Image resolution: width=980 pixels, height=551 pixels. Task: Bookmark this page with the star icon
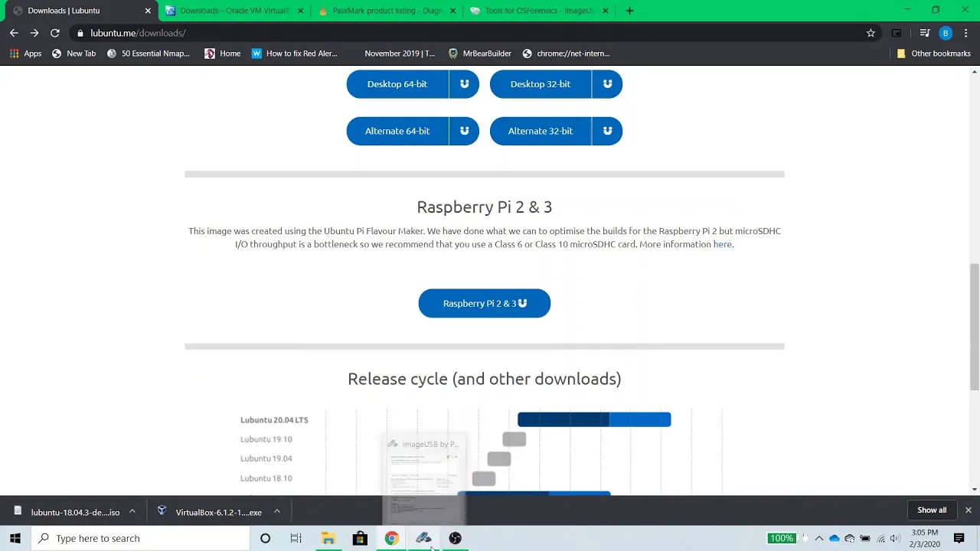pos(871,33)
